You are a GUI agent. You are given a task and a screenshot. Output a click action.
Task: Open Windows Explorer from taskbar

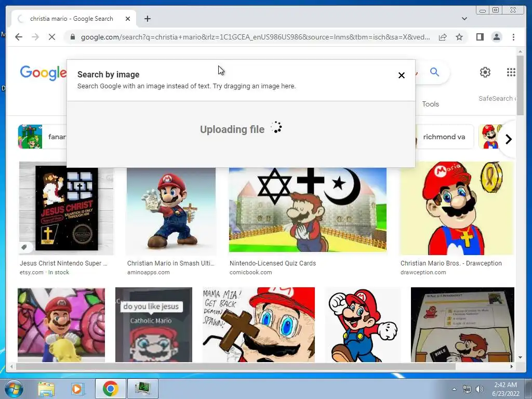(46, 389)
